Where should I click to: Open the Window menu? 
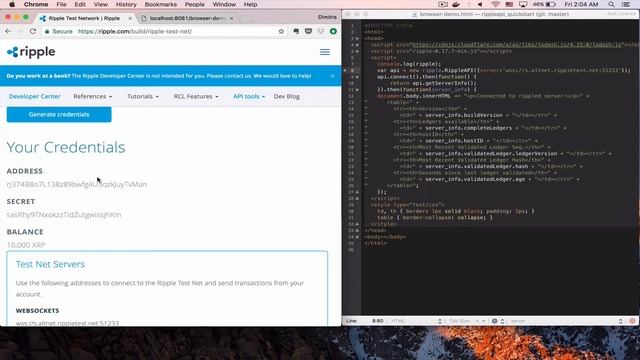224,4
